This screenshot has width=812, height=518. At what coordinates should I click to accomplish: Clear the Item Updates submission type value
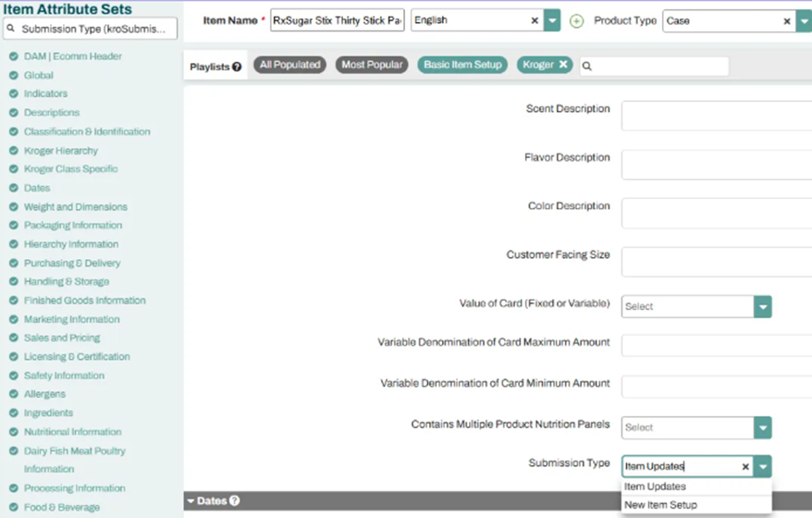click(x=744, y=467)
